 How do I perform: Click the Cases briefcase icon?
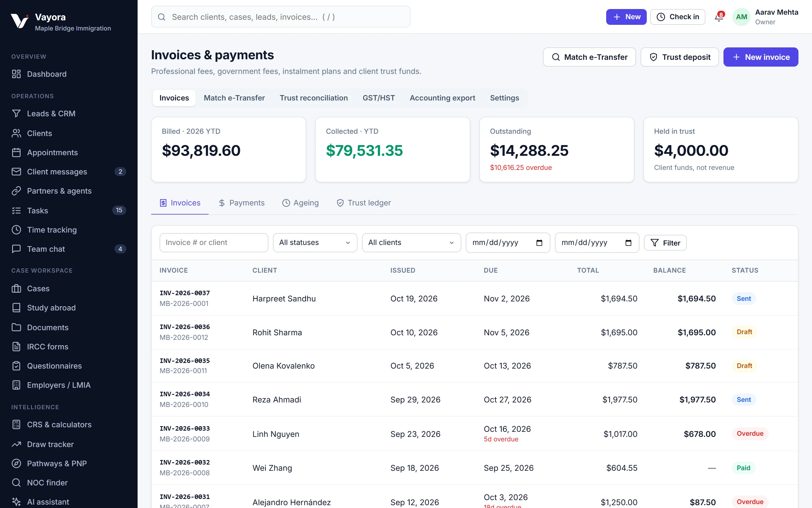(16, 289)
